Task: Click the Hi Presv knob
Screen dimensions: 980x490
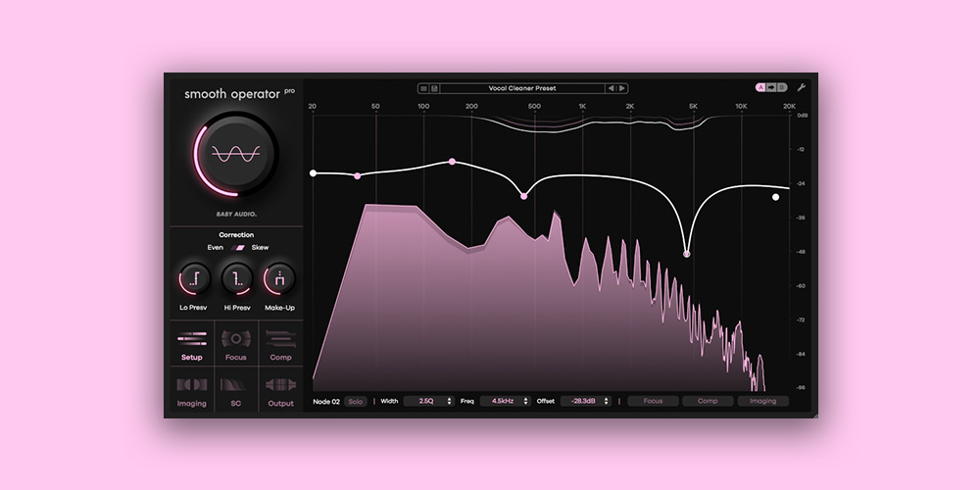Action: tap(237, 278)
